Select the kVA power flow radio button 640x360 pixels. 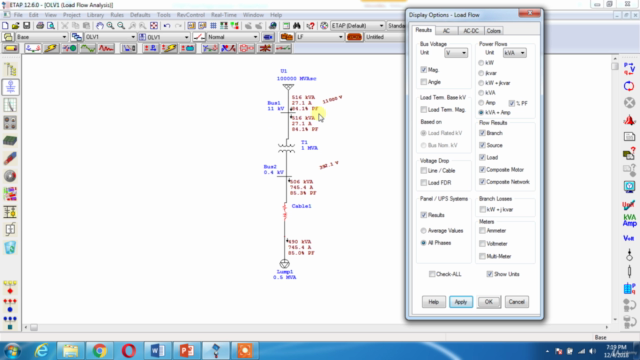click(481, 93)
